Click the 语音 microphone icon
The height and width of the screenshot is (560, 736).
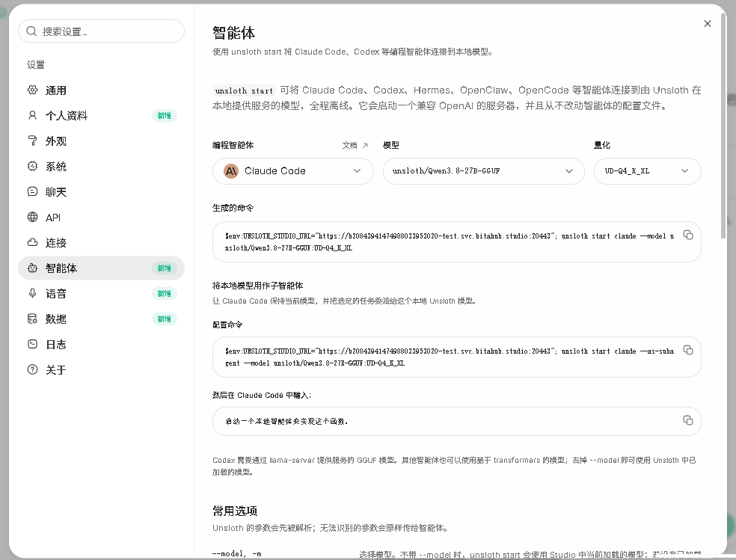point(32,293)
